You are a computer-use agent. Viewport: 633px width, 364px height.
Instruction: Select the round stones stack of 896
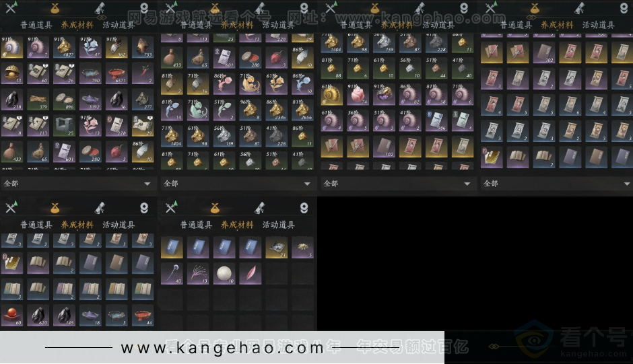(x=64, y=100)
